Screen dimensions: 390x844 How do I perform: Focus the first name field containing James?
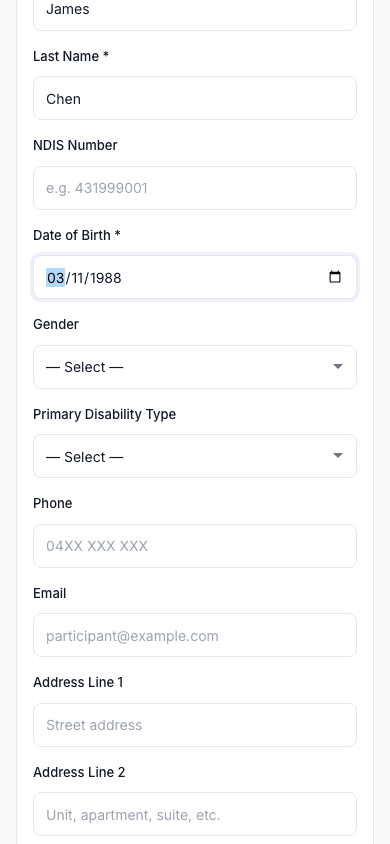(195, 11)
